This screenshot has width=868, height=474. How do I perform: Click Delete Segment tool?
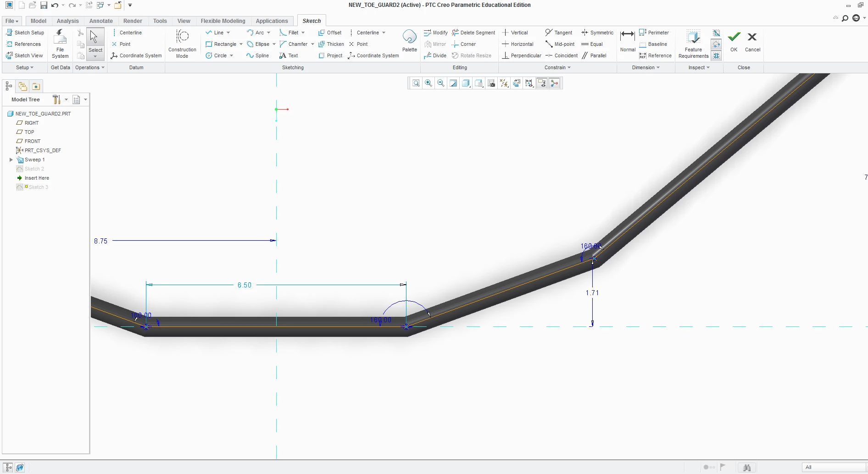click(x=473, y=33)
